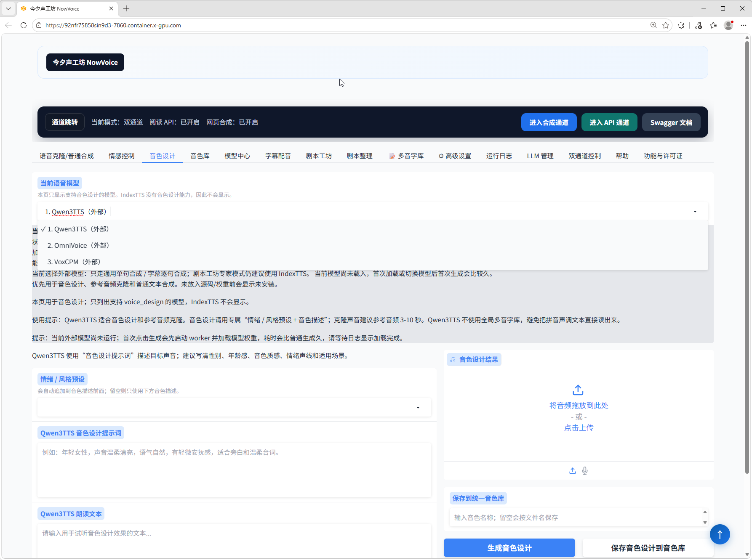Refresh the current page
Viewport: 752px width, 560px height.
(x=24, y=25)
